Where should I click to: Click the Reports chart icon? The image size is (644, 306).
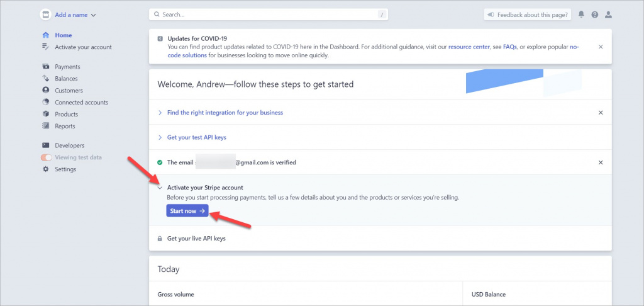point(46,126)
